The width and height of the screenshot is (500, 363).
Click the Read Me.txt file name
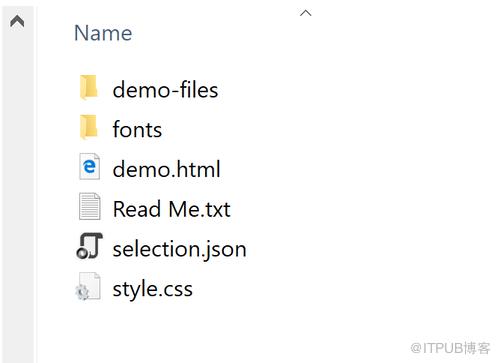point(171,209)
